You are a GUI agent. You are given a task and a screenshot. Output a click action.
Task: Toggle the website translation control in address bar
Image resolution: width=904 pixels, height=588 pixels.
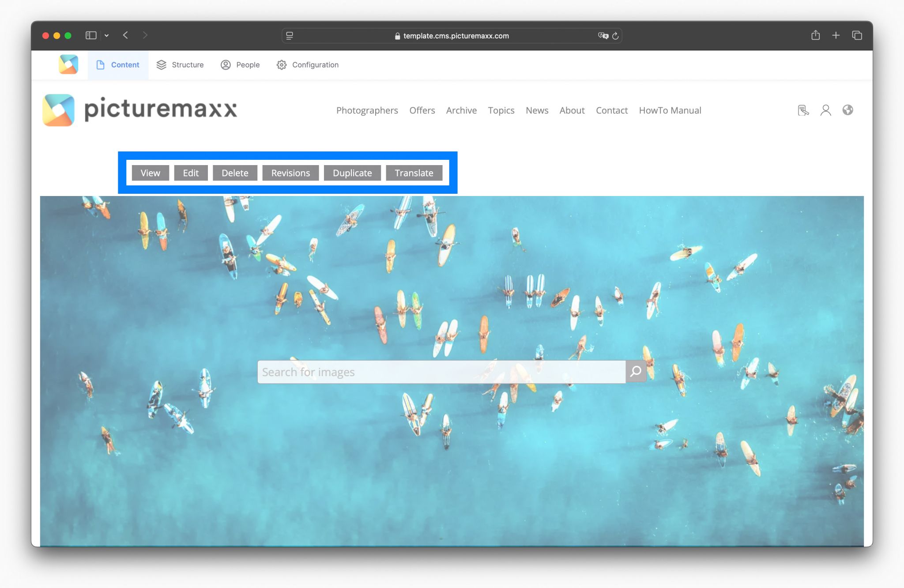[x=603, y=36]
